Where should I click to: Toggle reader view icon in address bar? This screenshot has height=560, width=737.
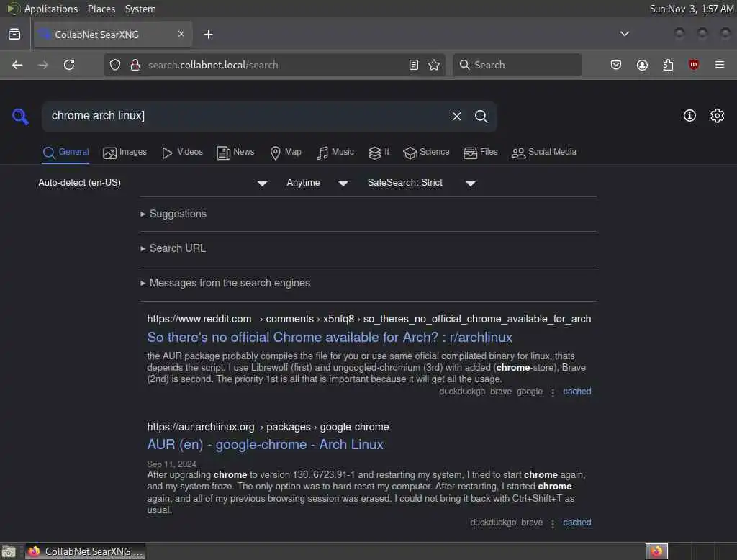click(x=414, y=65)
